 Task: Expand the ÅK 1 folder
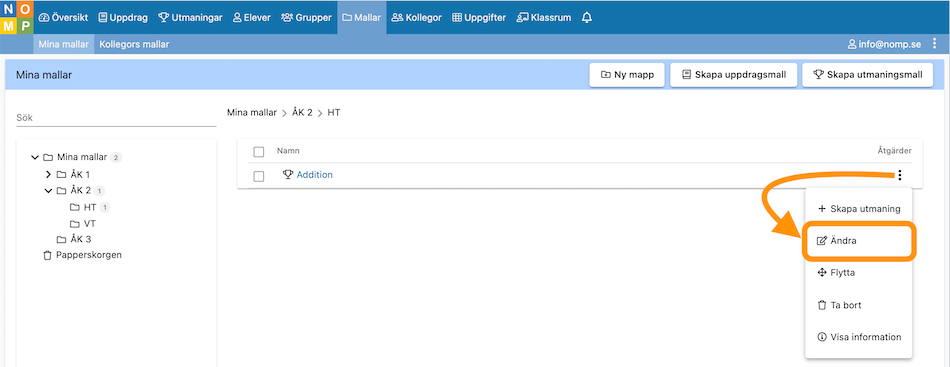(x=48, y=174)
